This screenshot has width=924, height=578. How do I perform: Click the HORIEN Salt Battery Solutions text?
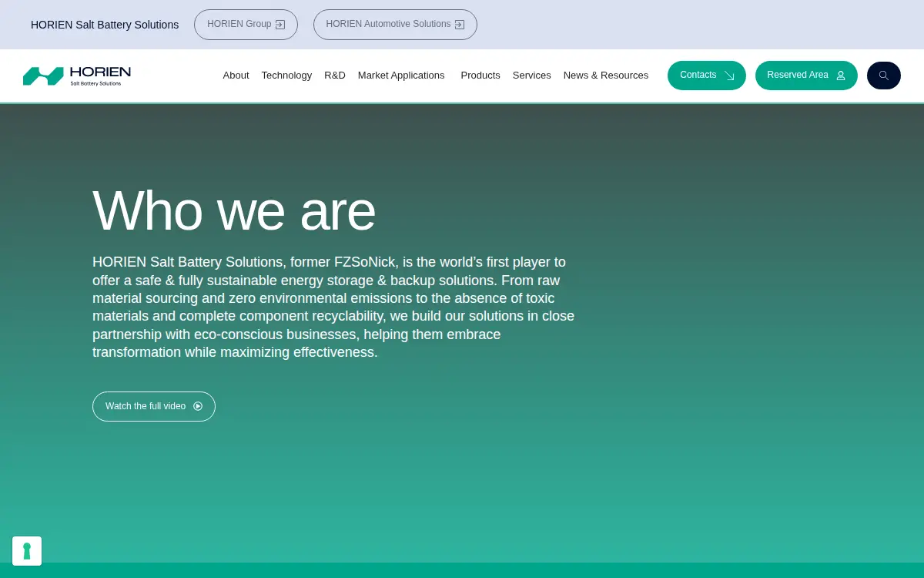(x=105, y=25)
